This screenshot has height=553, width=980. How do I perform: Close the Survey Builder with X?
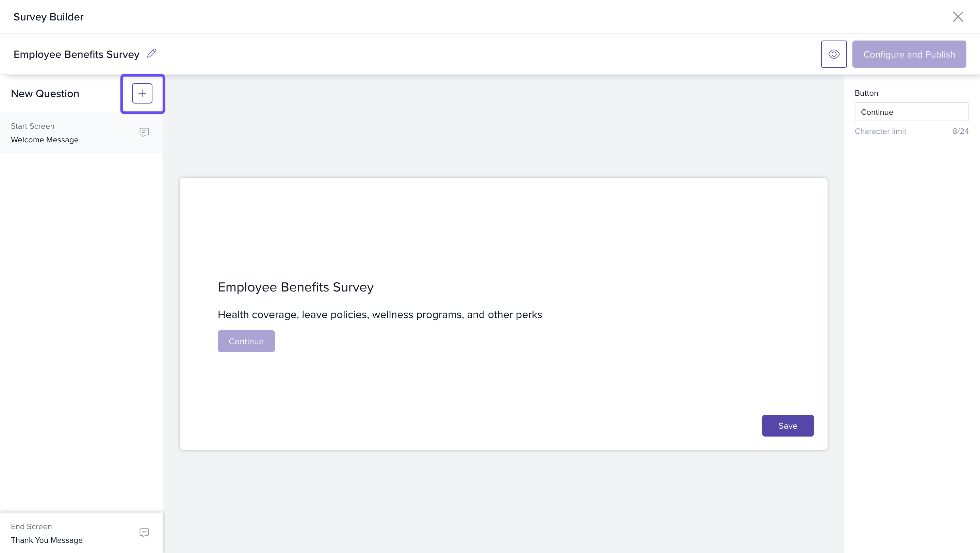(x=958, y=17)
